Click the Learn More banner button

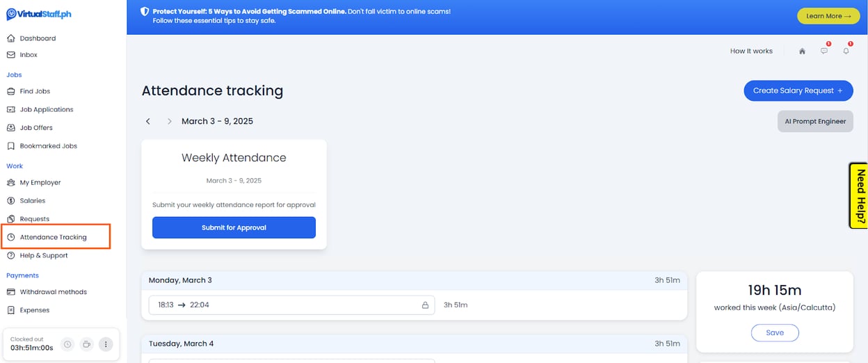click(828, 16)
